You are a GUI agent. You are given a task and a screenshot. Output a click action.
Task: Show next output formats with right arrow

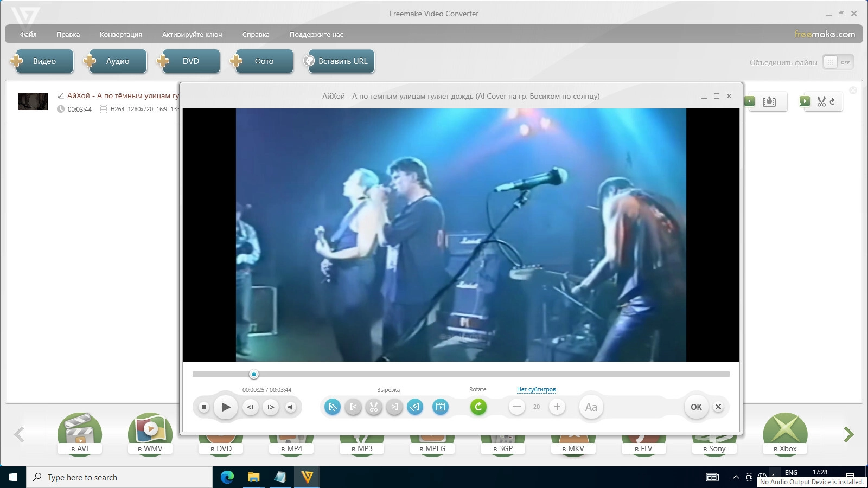coord(848,434)
